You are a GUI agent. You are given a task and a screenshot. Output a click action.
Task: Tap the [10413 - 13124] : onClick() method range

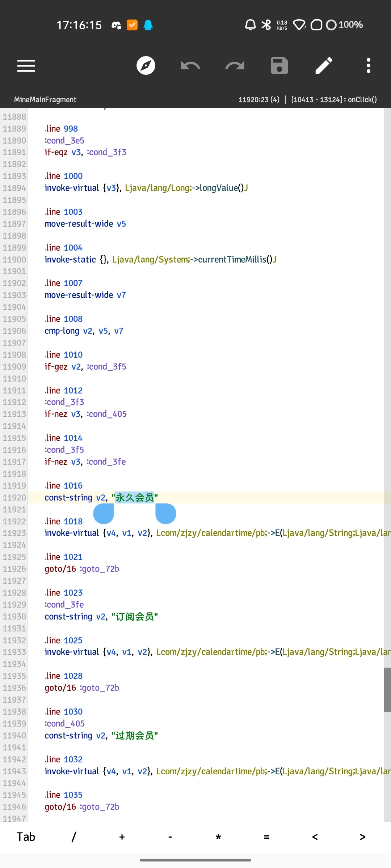[x=334, y=100]
